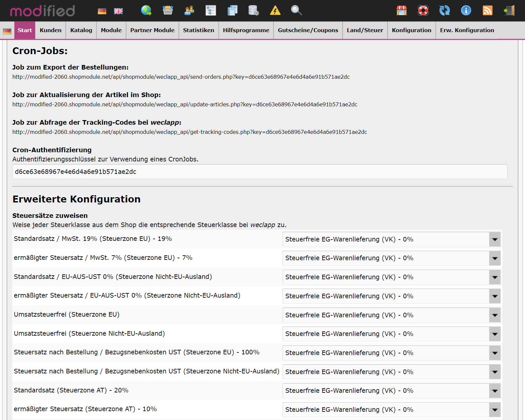Switch to the Statistiken tab
The width and height of the screenshot is (525, 420).
pyautogui.click(x=199, y=30)
